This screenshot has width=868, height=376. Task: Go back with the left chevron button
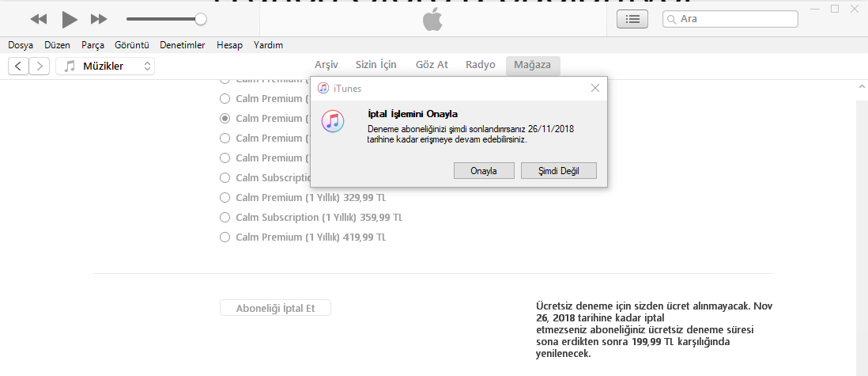tap(18, 66)
